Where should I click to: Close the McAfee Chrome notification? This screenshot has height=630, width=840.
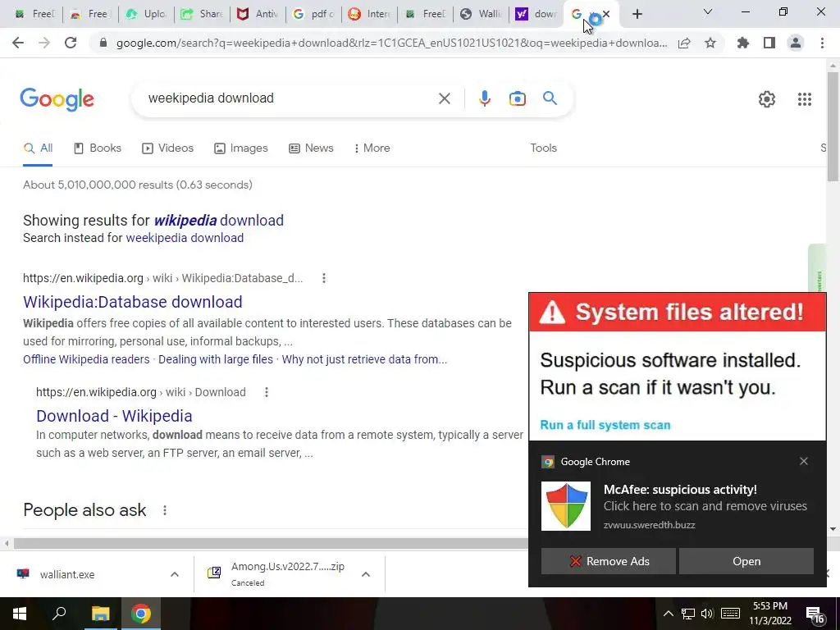(804, 461)
